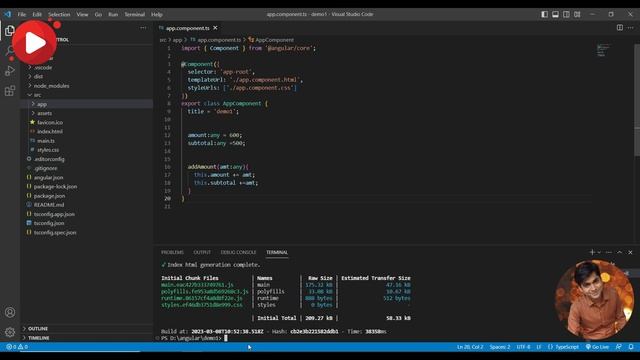Open the Edit menu
This screenshot has height=360, width=640.
[x=37, y=14]
